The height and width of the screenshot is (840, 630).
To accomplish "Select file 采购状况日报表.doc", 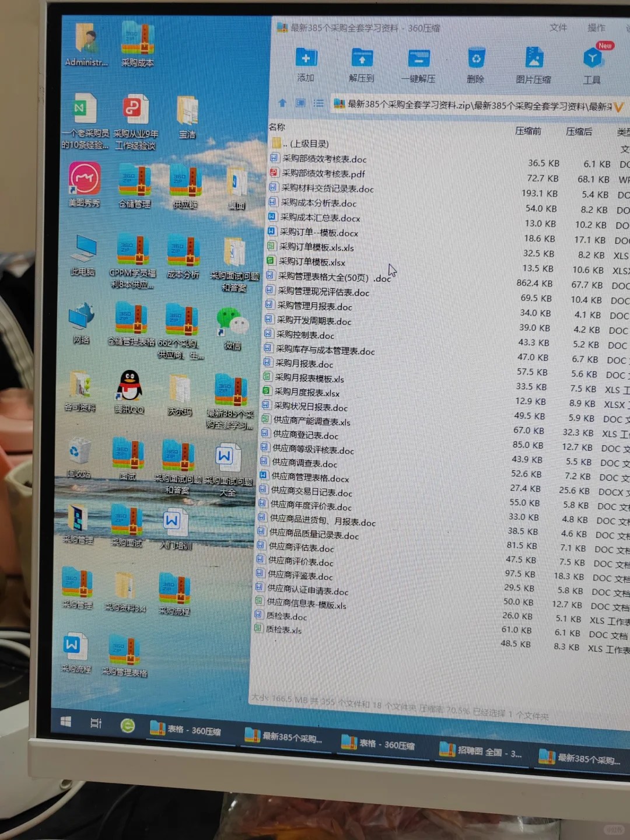I will coord(304,407).
